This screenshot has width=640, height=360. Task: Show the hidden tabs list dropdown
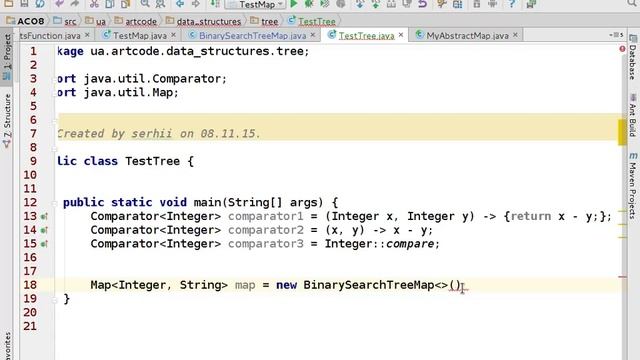coord(616,35)
